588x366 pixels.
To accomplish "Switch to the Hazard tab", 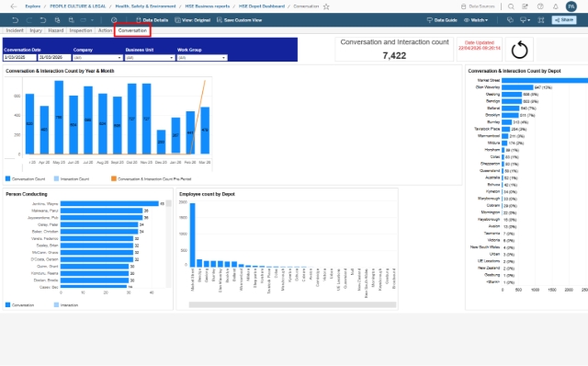I will point(55,30).
